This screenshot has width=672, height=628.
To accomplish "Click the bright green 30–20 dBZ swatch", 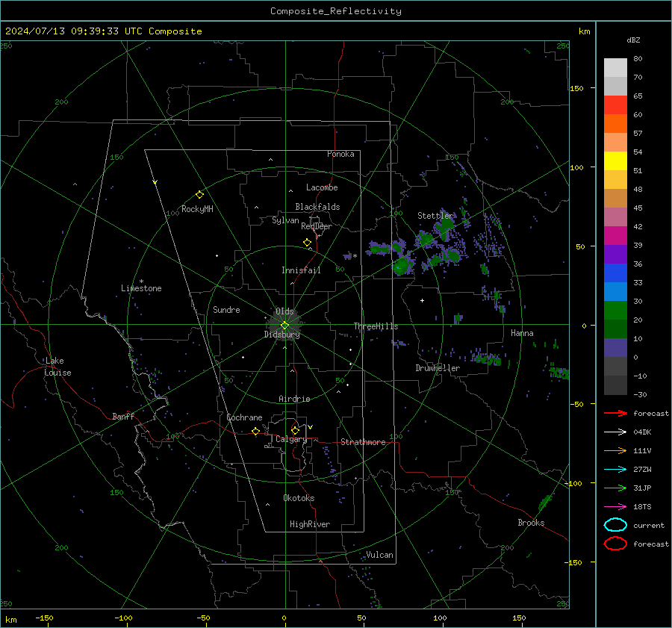I will 615,311.
